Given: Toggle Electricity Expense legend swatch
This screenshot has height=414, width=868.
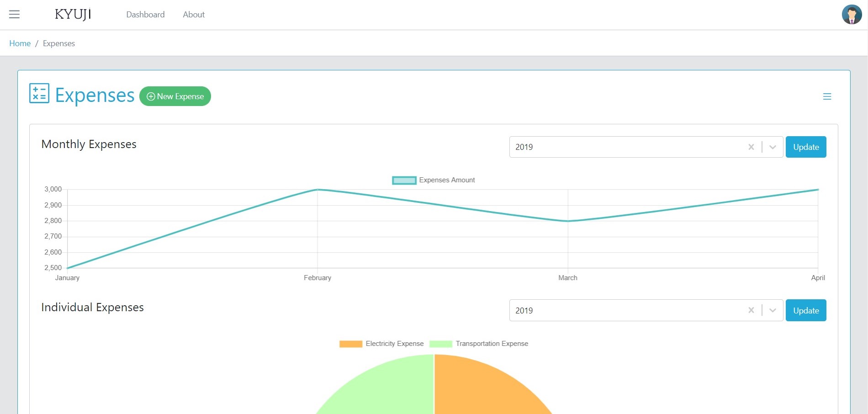Looking at the screenshot, I should click(351, 344).
